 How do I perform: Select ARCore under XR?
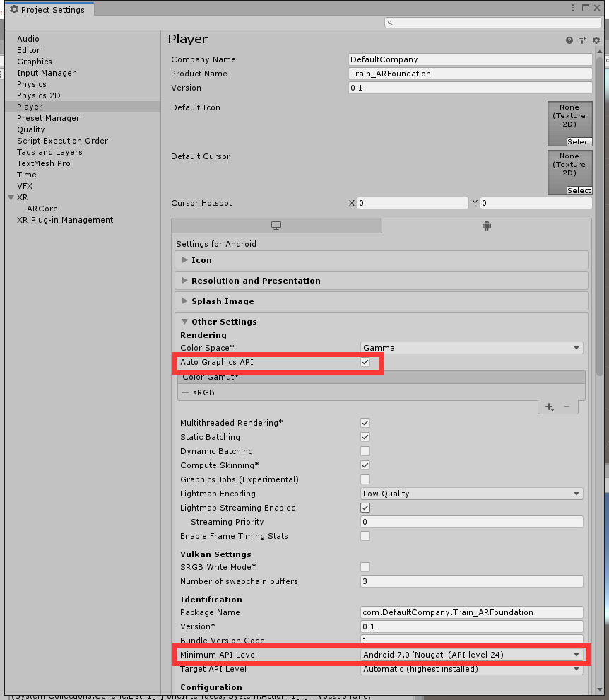pyautogui.click(x=42, y=209)
